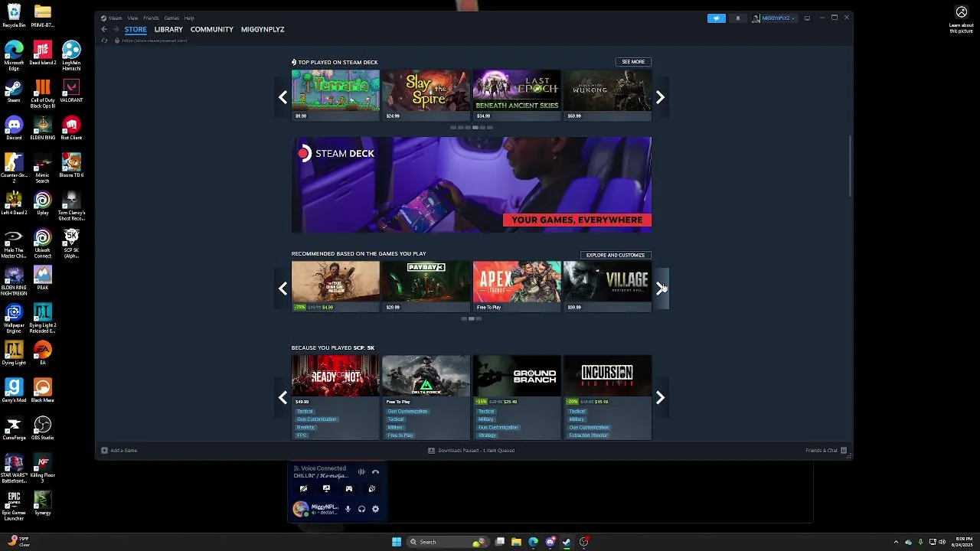Click Discord icon in taskbar
This screenshot has width=980, height=551.
pos(550,542)
